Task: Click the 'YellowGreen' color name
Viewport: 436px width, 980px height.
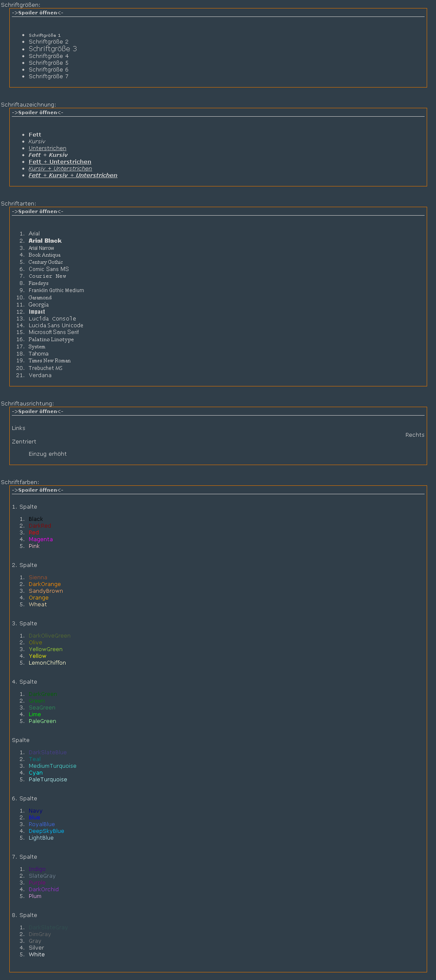Action: pyautogui.click(x=46, y=649)
